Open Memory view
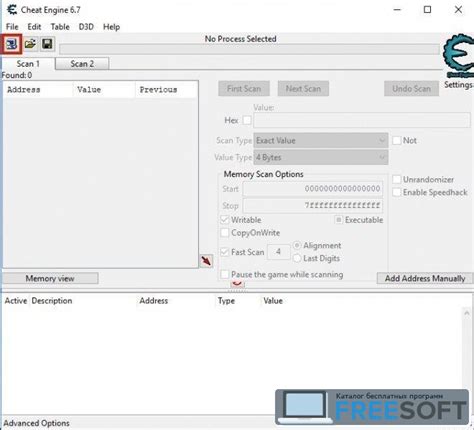Image resolution: width=474 pixels, height=430 pixels. pyautogui.click(x=50, y=278)
